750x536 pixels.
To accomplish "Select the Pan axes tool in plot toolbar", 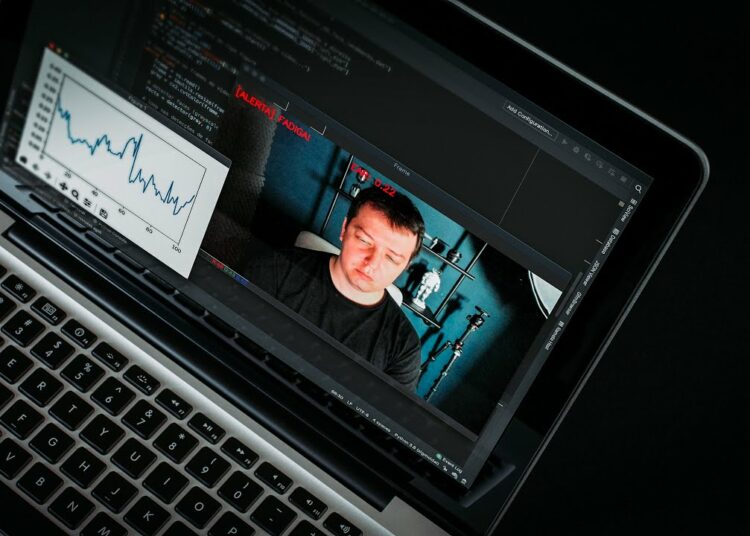I will [x=64, y=187].
